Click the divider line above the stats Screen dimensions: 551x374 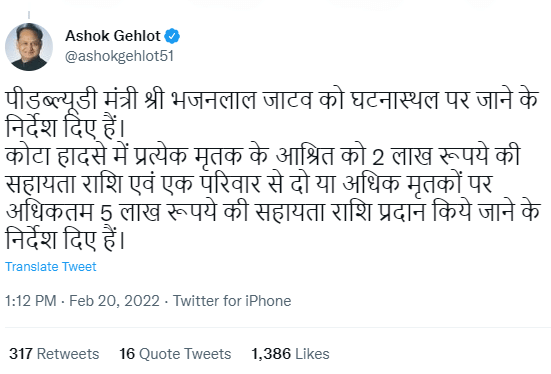(278, 328)
